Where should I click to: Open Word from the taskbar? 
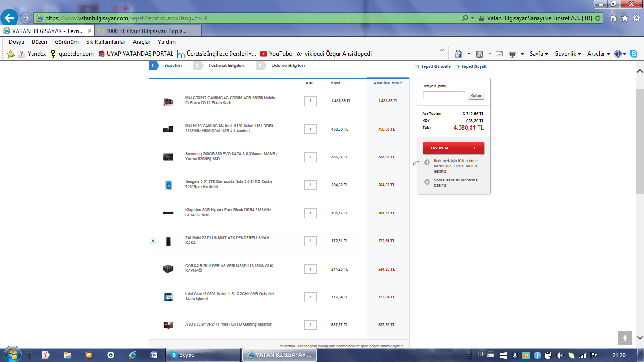(x=154, y=355)
